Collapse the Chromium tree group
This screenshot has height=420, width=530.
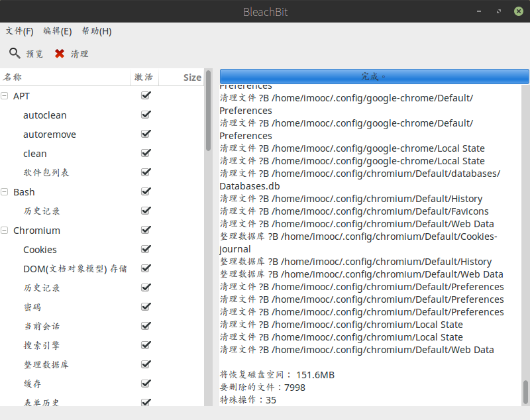point(5,231)
